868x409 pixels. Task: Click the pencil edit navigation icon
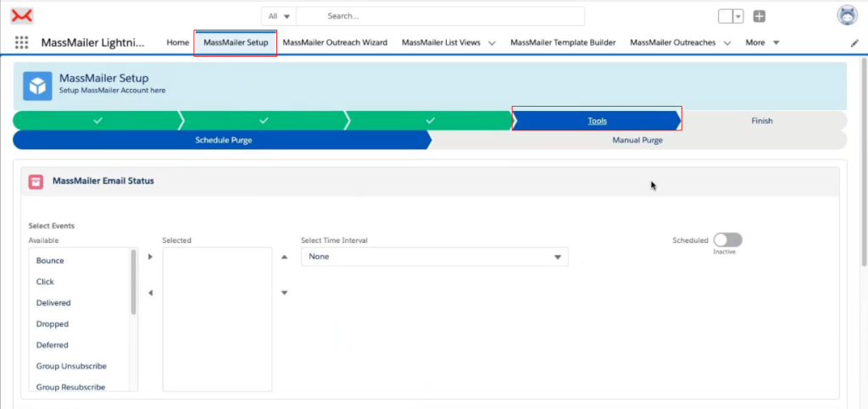coord(854,43)
